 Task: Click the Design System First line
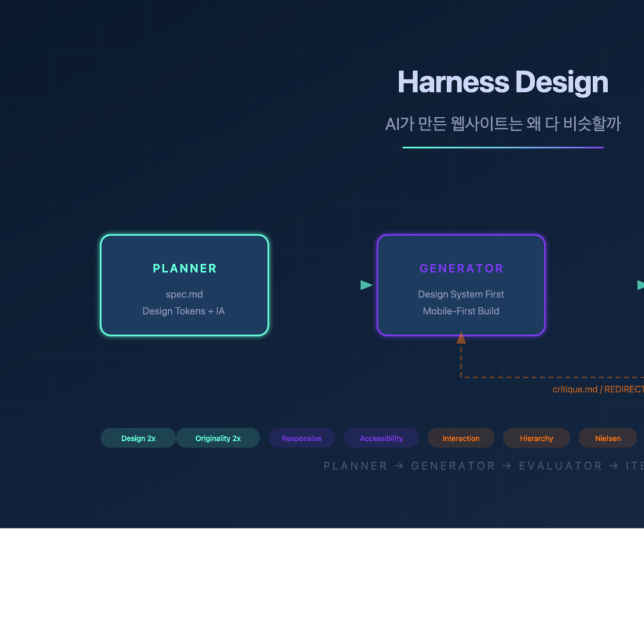(x=461, y=294)
